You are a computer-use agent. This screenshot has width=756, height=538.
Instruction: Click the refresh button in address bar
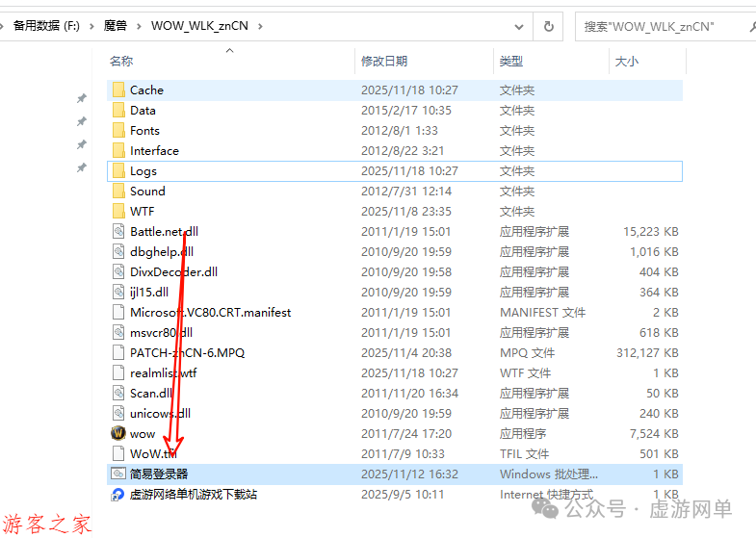point(548,27)
